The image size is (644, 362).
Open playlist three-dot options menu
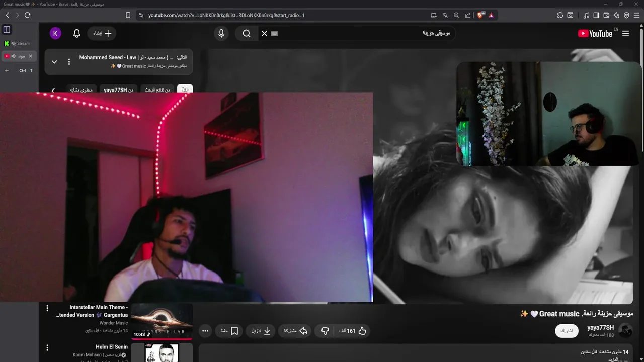[69, 62]
